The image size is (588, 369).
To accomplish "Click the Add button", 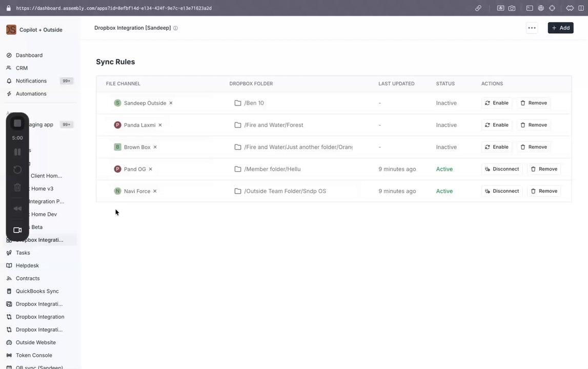I will (x=560, y=28).
